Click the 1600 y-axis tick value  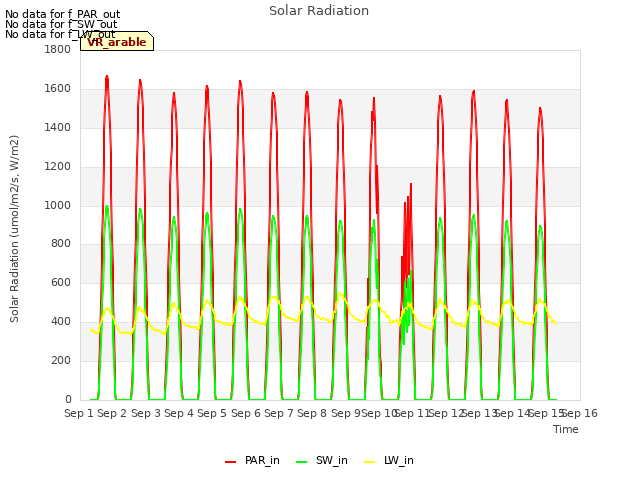(58, 88)
